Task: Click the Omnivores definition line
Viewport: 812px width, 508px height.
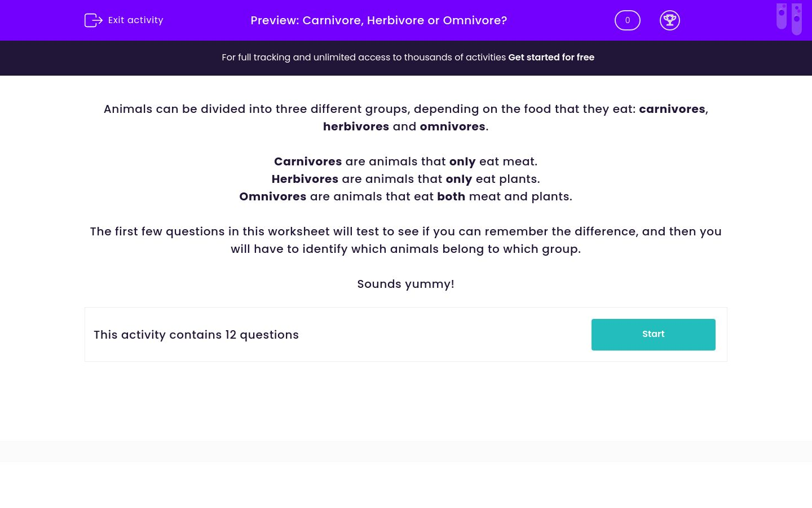Action: (x=405, y=196)
